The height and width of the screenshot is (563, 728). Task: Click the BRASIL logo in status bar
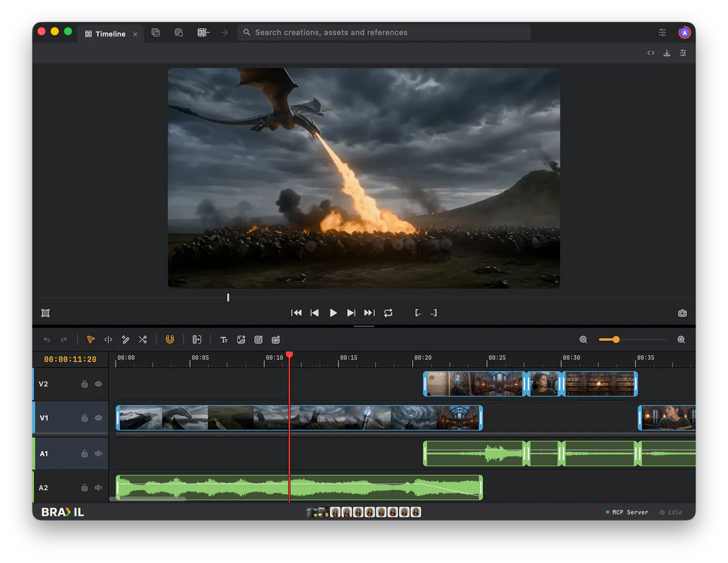coord(63,512)
